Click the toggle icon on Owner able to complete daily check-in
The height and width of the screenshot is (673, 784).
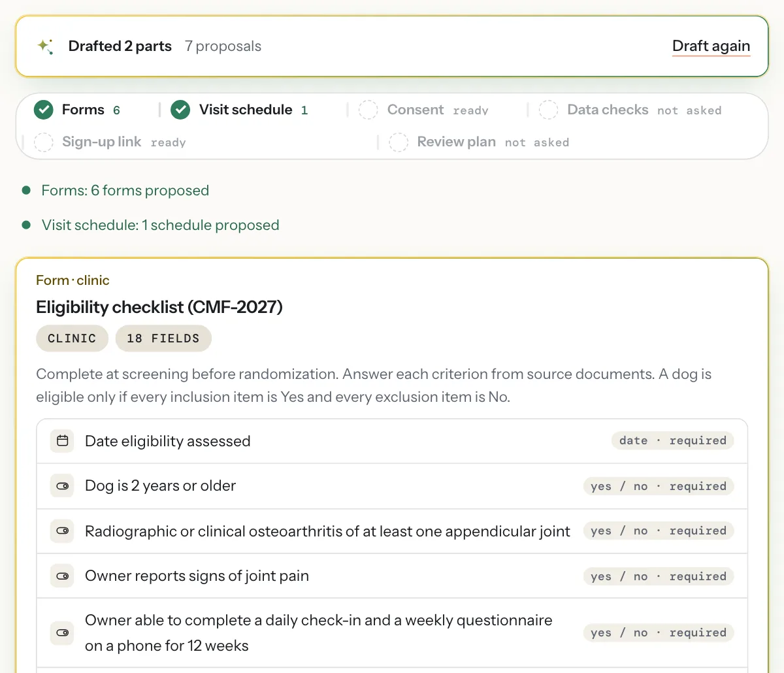click(x=63, y=632)
